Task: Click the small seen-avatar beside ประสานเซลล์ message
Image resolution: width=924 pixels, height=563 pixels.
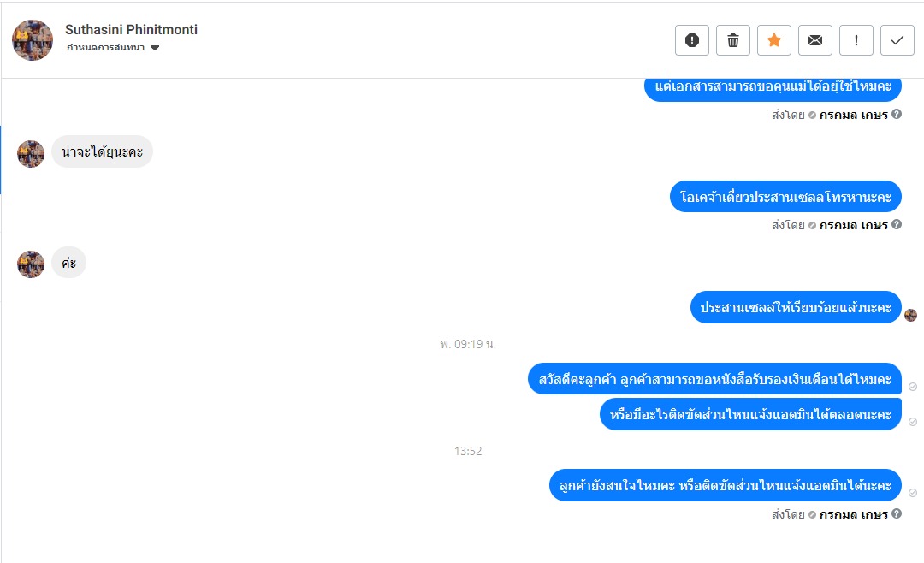Action: pyautogui.click(x=910, y=316)
